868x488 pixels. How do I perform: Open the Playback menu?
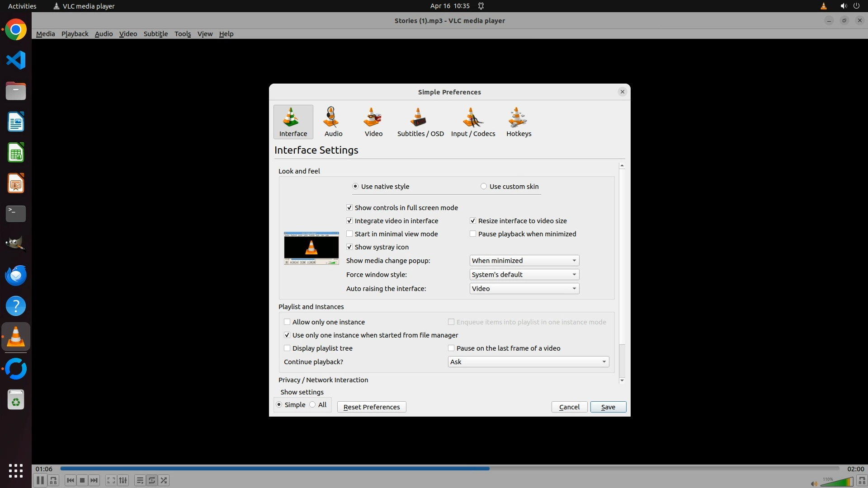[x=75, y=34]
